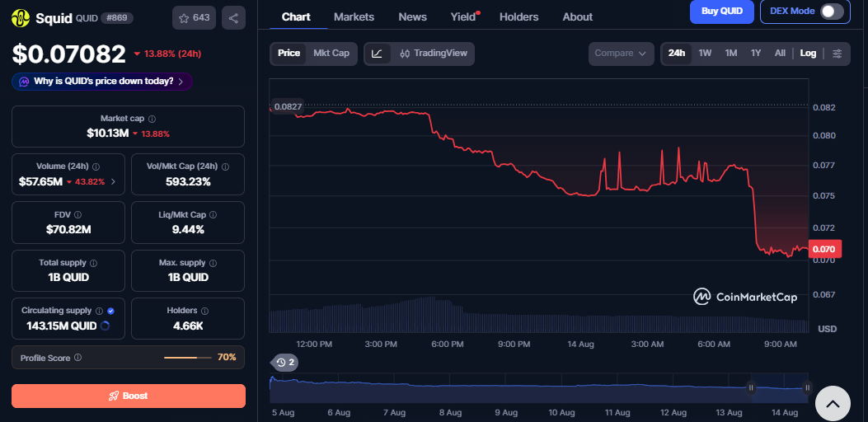The width and height of the screenshot is (868, 422).
Task: Toggle Log scale on chart
Action: coord(808,54)
